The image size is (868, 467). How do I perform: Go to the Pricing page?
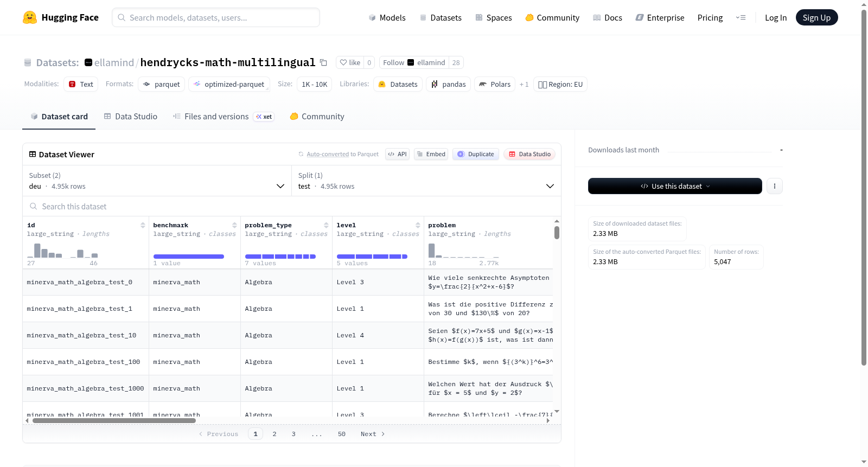710,18
